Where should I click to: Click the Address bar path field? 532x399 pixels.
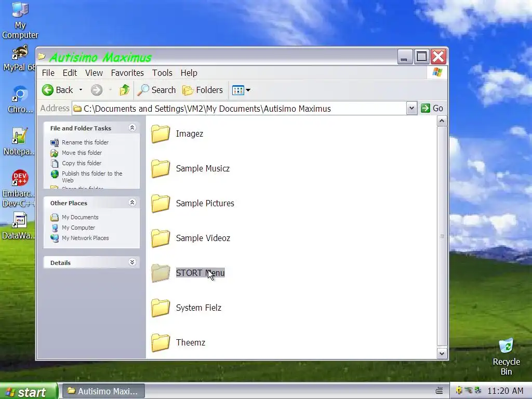pos(239,109)
